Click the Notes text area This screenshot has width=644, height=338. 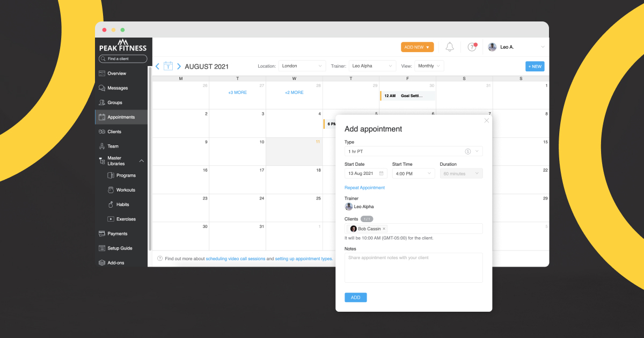point(413,268)
